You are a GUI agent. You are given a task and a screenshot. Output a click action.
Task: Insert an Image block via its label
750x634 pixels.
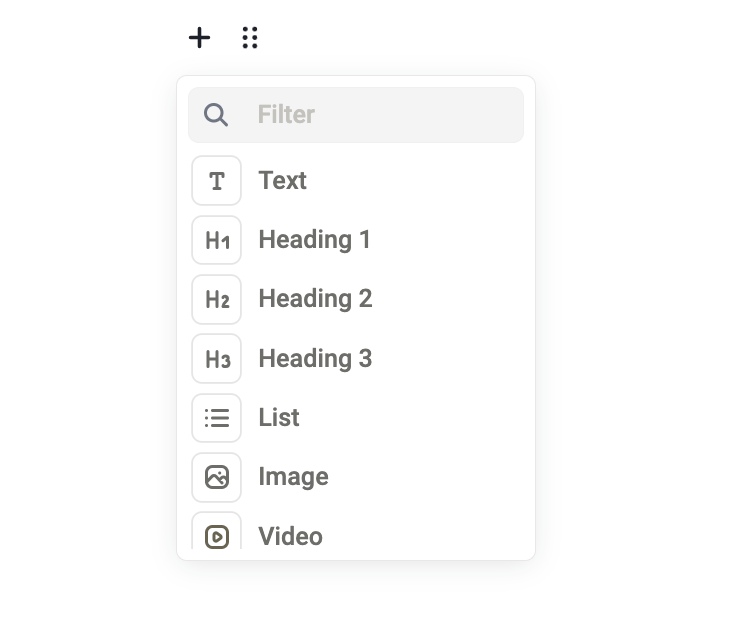(293, 478)
